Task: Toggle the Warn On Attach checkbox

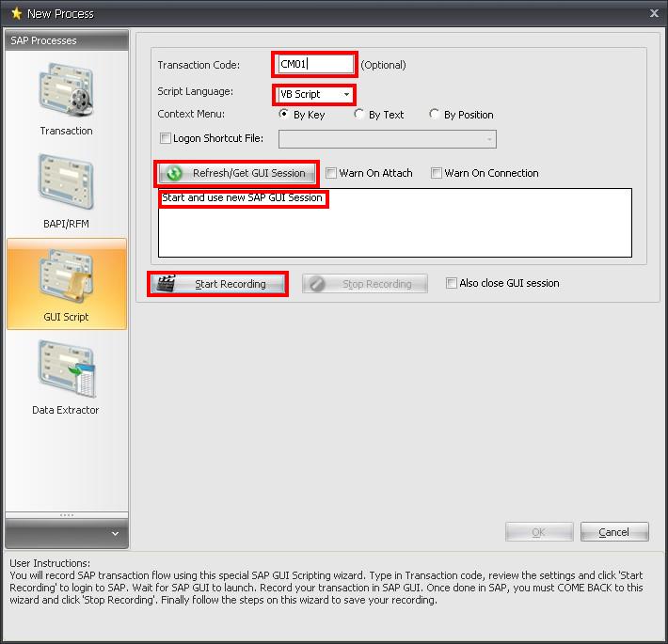Action: (x=331, y=173)
